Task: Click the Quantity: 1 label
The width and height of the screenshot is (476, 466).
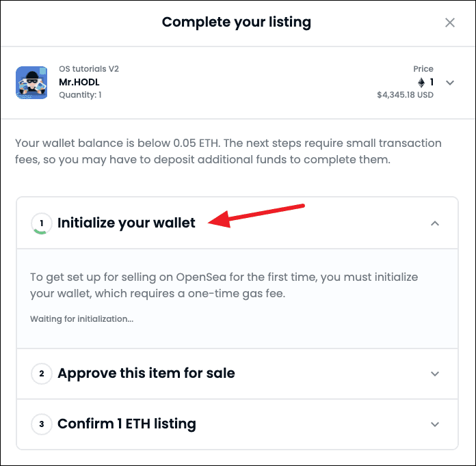Action: [80, 95]
